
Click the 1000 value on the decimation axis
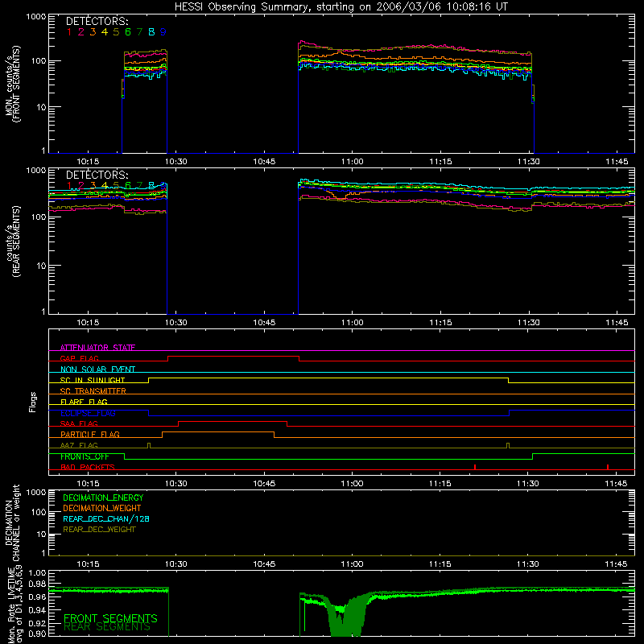click(36, 492)
